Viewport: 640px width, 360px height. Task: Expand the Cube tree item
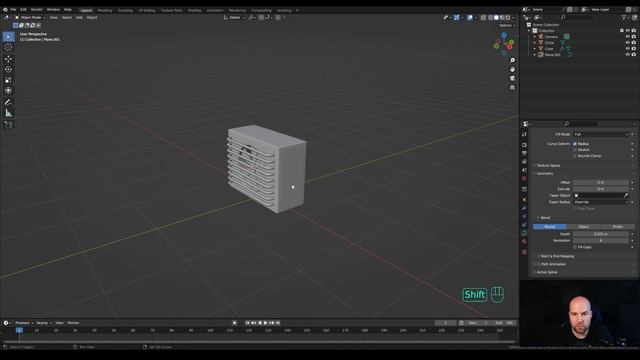pos(535,49)
